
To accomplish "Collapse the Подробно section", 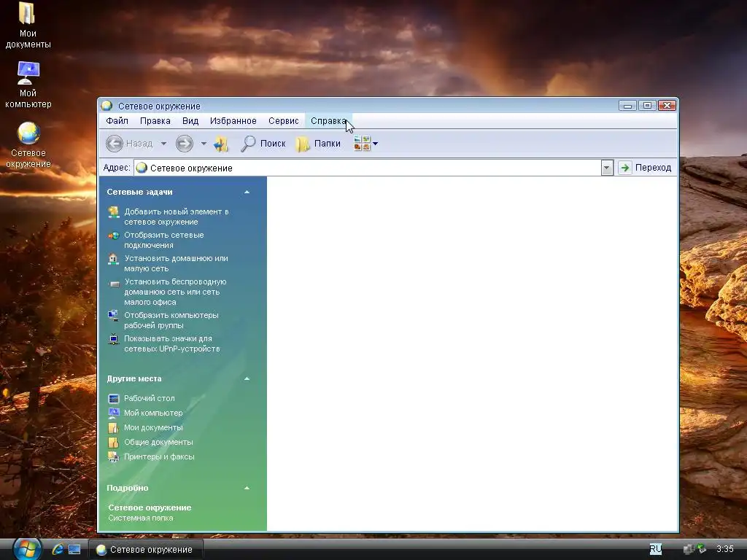I will coord(247,488).
